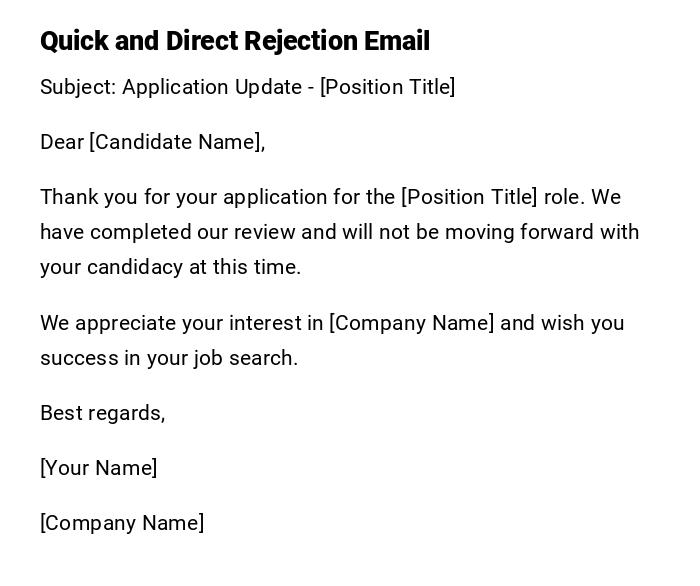Click the "Quick and Direct Rejection Email" heading
The width and height of the screenshot is (700, 586).
(235, 41)
